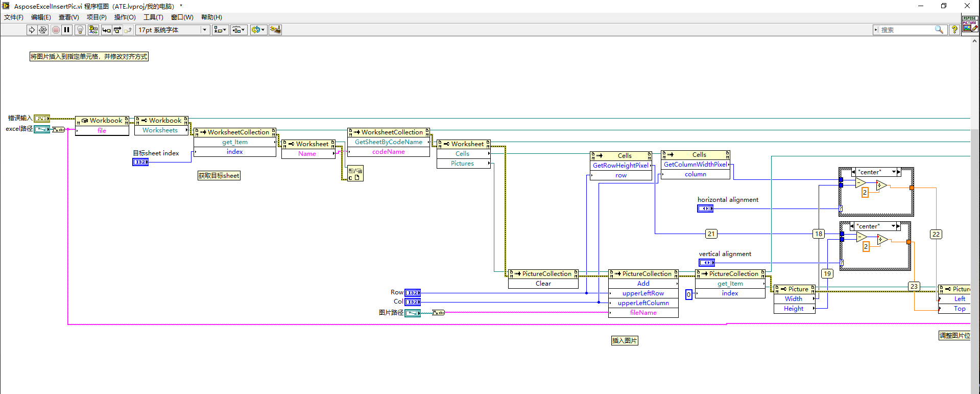Open Context Help question mark icon
This screenshot has width=980, height=394.
pos(954,30)
